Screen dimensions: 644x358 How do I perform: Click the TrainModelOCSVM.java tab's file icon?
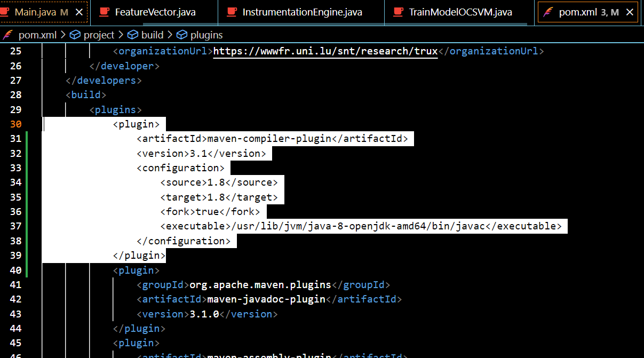[x=397, y=12]
